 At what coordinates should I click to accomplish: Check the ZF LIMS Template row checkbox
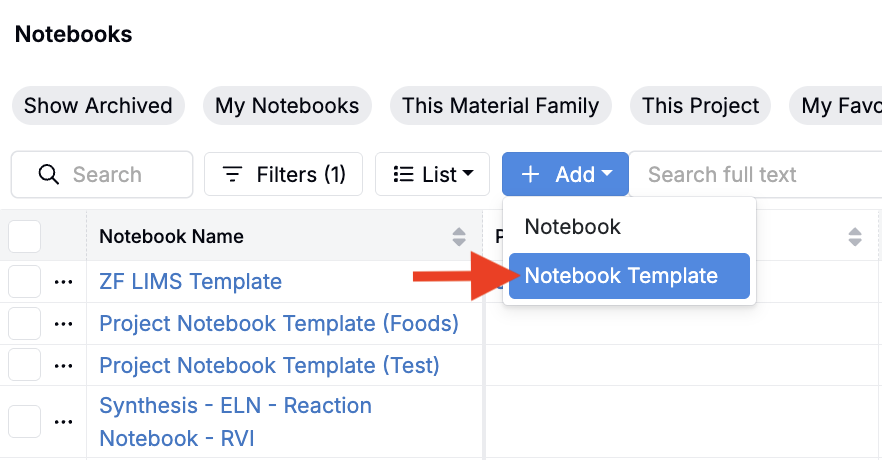coord(25,282)
